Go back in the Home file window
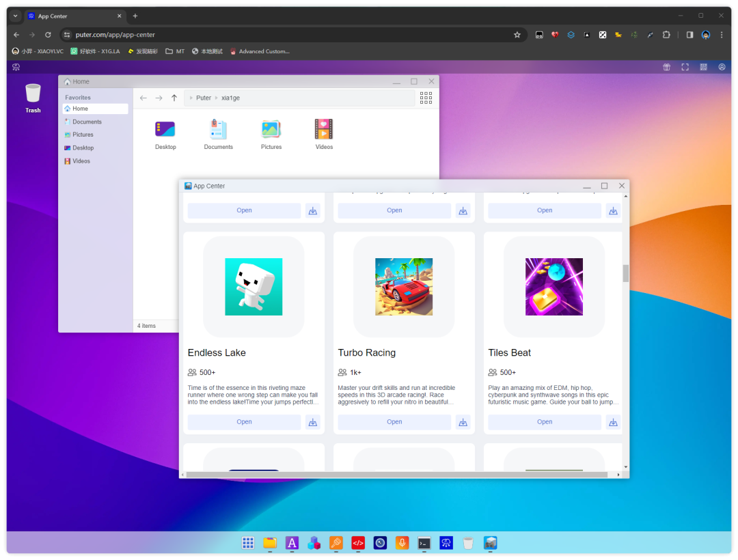 click(x=143, y=98)
